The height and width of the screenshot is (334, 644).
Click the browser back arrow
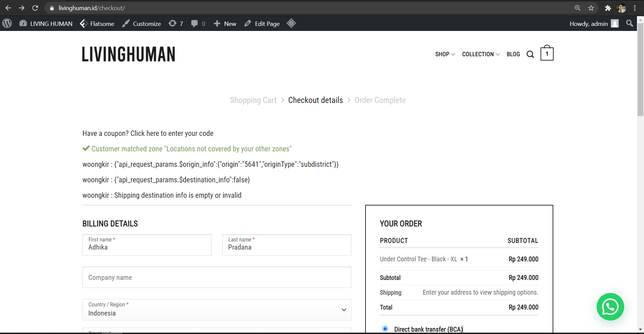coord(8,8)
